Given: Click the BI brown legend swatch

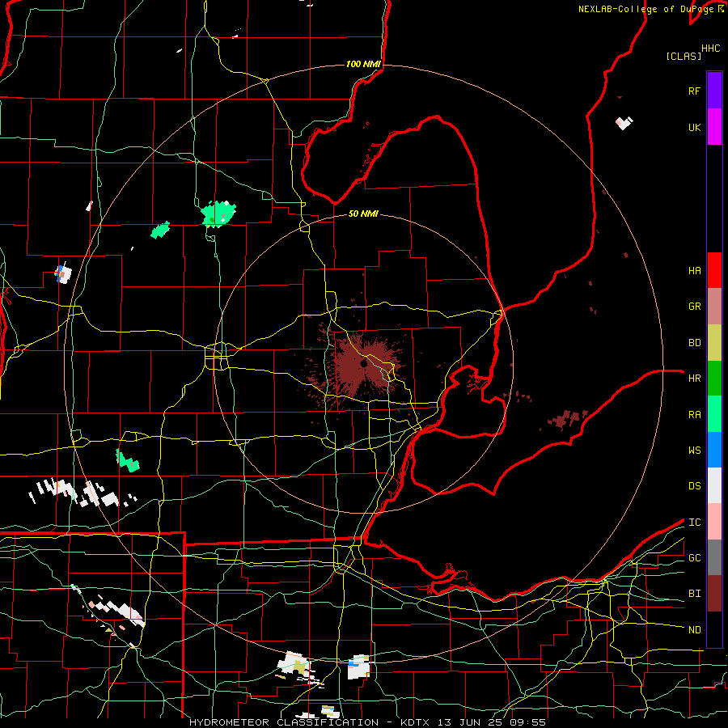Looking at the screenshot, I should (714, 594).
